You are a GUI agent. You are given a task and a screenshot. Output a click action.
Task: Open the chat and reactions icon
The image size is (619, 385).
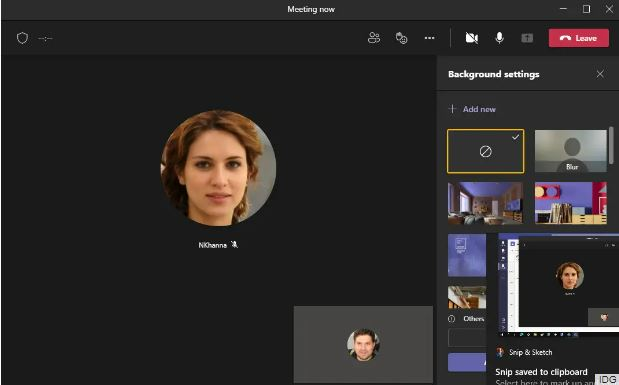click(401, 38)
